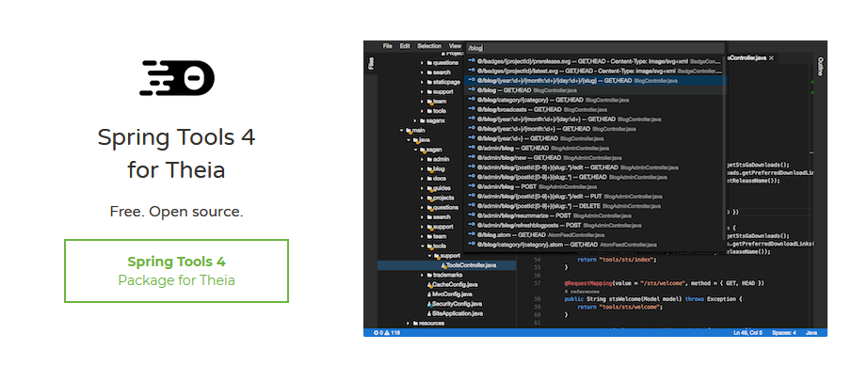
Task: Click the file icon of MvcConfig.java
Action: (429, 294)
